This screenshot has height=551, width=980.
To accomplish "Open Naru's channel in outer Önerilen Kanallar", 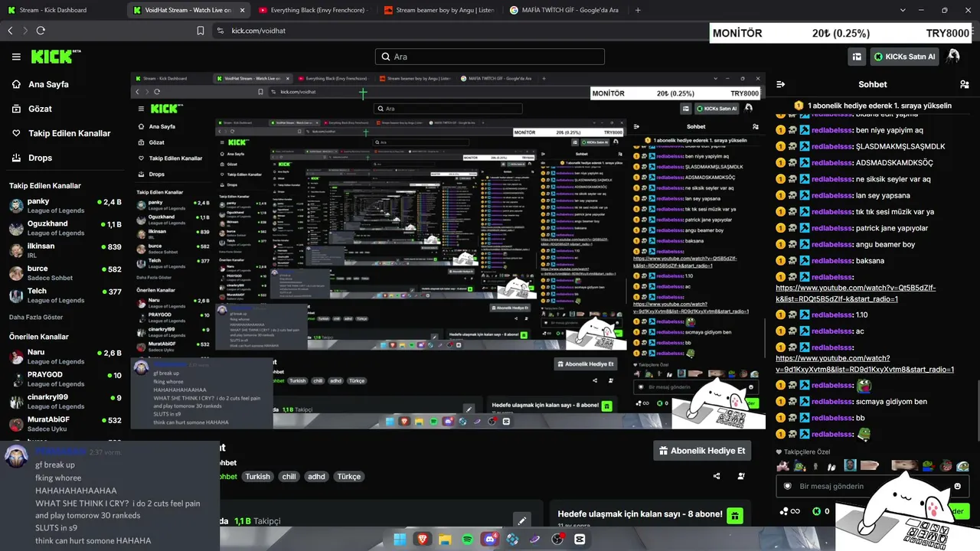I will 65,357.
